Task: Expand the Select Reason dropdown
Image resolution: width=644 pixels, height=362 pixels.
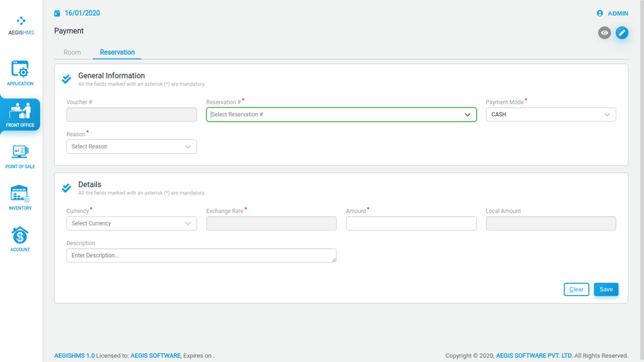Action: click(131, 147)
